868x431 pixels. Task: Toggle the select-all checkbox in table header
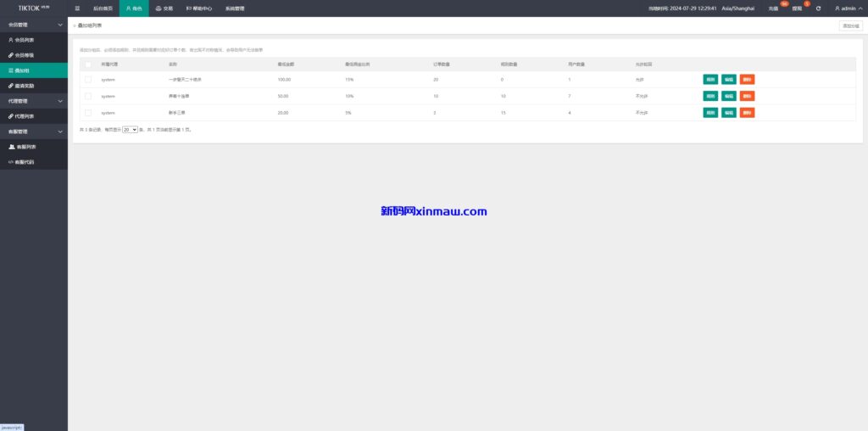click(87, 64)
